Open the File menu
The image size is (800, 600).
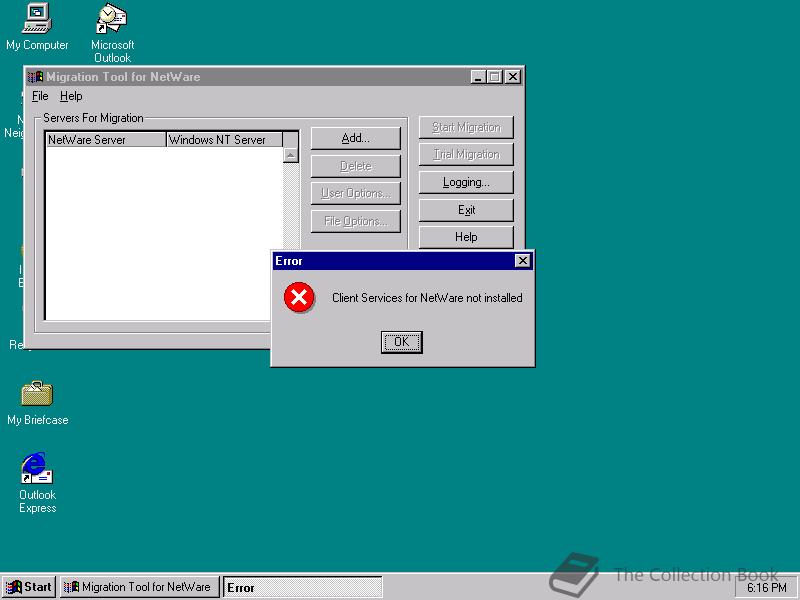[x=40, y=96]
